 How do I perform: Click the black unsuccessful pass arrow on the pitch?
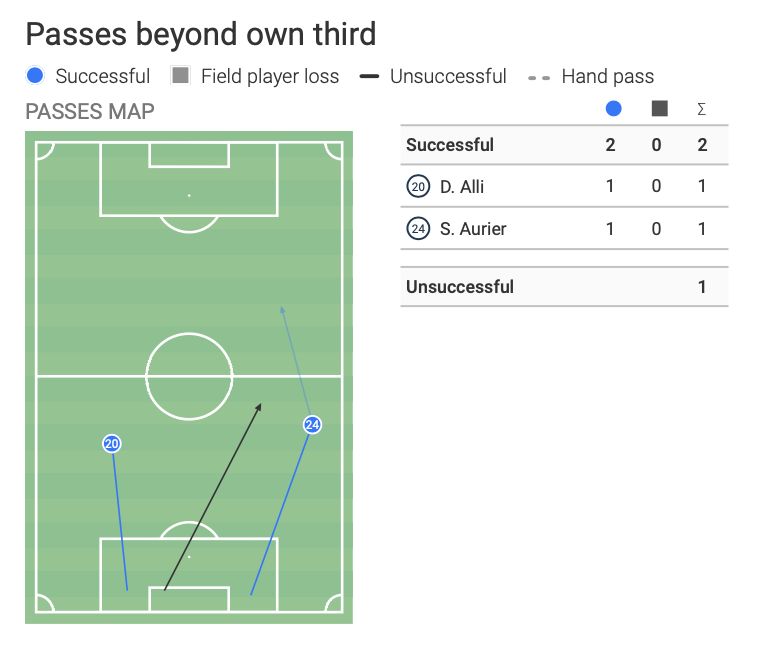pyautogui.click(x=212, y=497)
